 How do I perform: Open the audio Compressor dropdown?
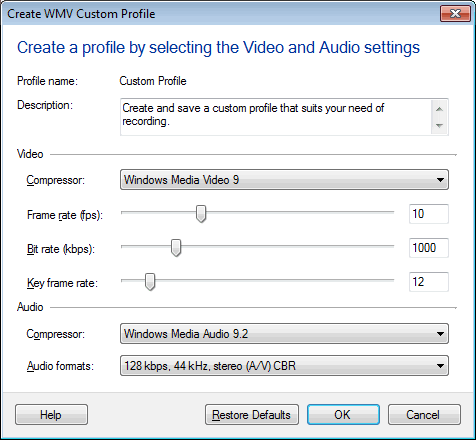[284, 333]
